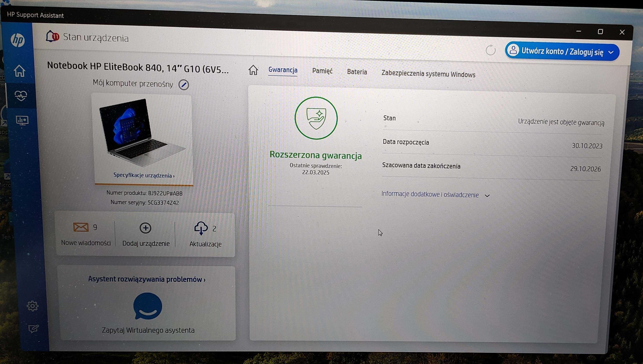Click Mój komputer przenośny name
Viewport: 643px width, 364px height.
point(133,83)
